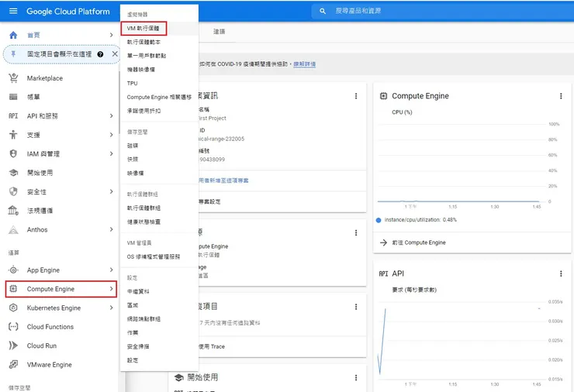Expand the IAM 與管理 submenu chevron
Viewport: 574px width, 392px height.
point(111,154)
